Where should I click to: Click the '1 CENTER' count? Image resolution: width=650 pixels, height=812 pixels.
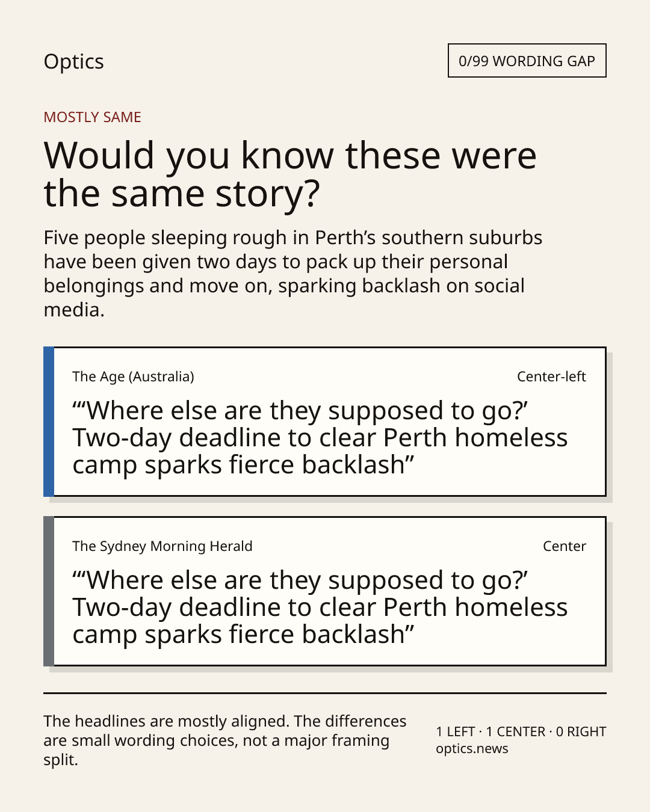[x=516, y=732]
